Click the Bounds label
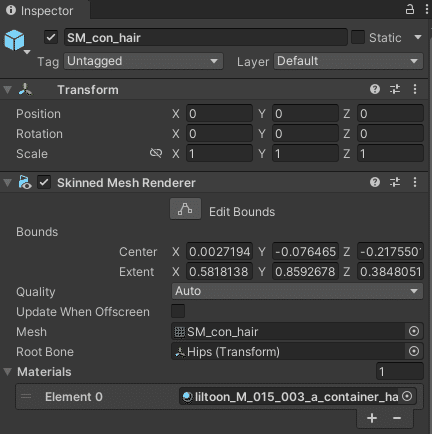 [37, 232]
